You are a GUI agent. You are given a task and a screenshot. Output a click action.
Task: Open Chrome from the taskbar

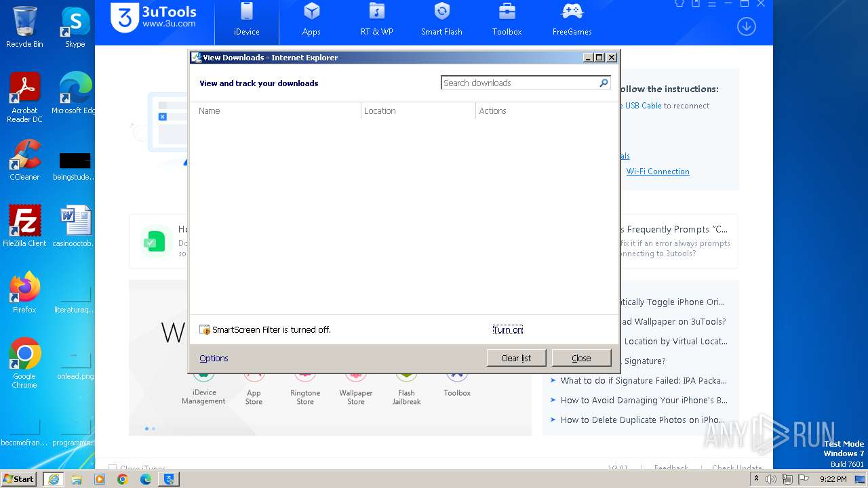[x=123, y=479]
